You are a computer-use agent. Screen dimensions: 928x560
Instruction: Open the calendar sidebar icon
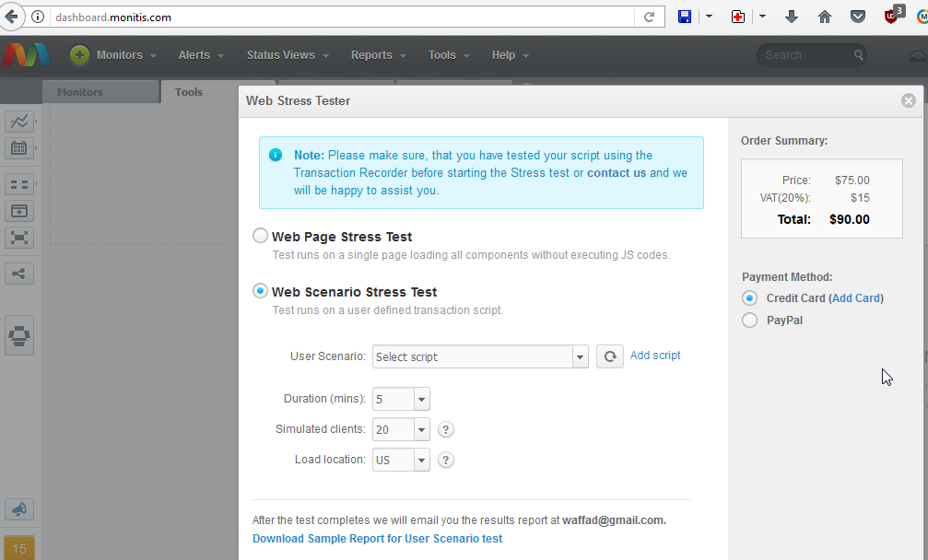point(19,148)
